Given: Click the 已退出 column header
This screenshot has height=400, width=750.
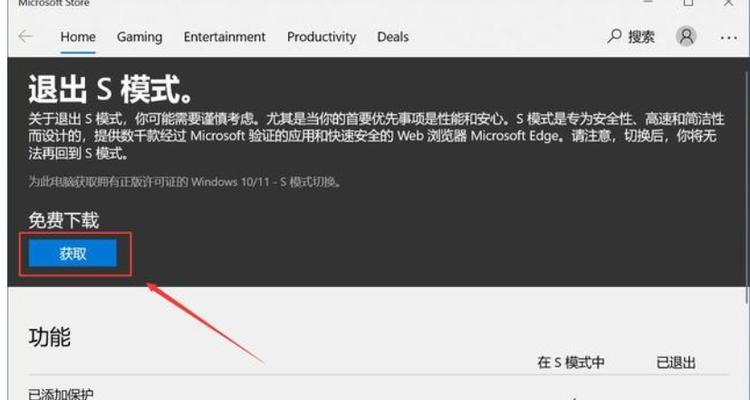Looking at the screenshot, I should (676, 362).
